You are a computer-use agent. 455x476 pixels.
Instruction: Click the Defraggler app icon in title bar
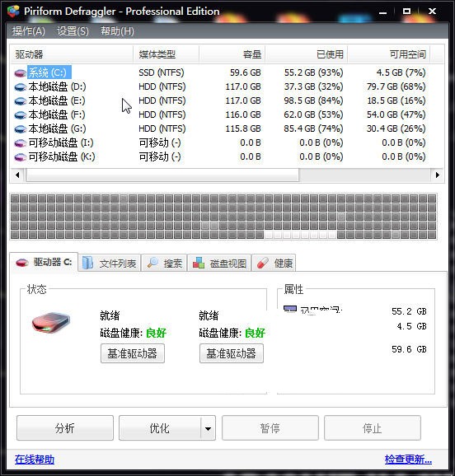(13, 12)
